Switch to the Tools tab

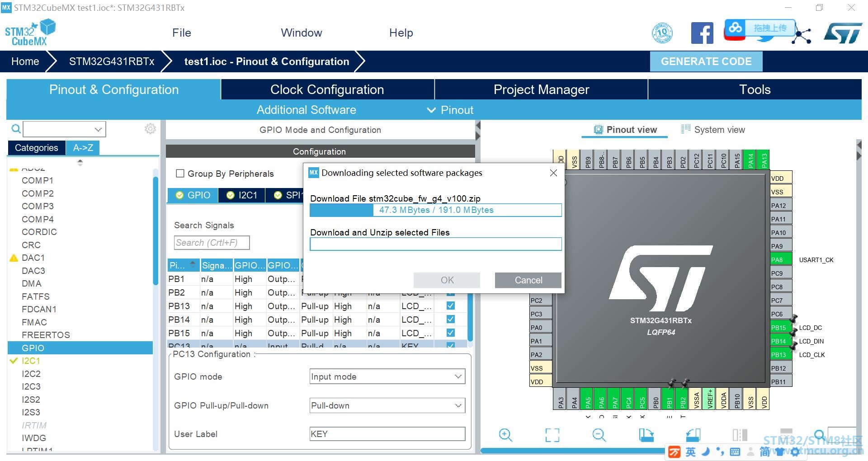point(755,89)
